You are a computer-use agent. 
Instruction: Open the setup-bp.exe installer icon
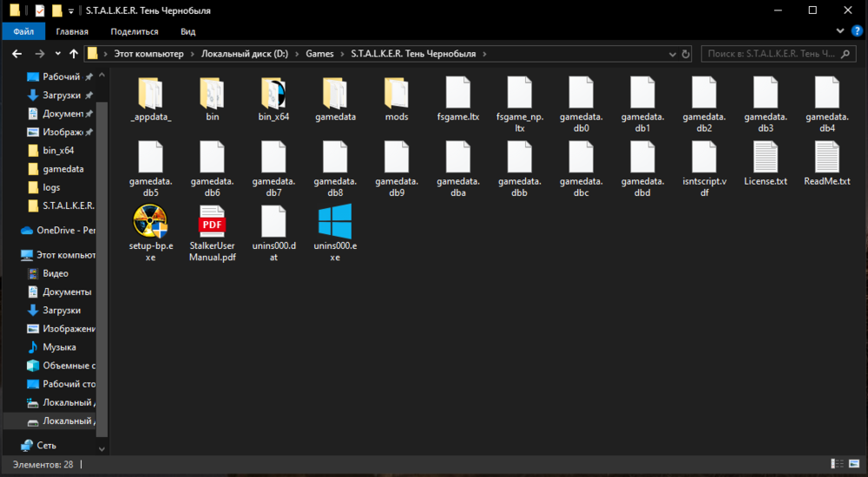pos(150,223)
